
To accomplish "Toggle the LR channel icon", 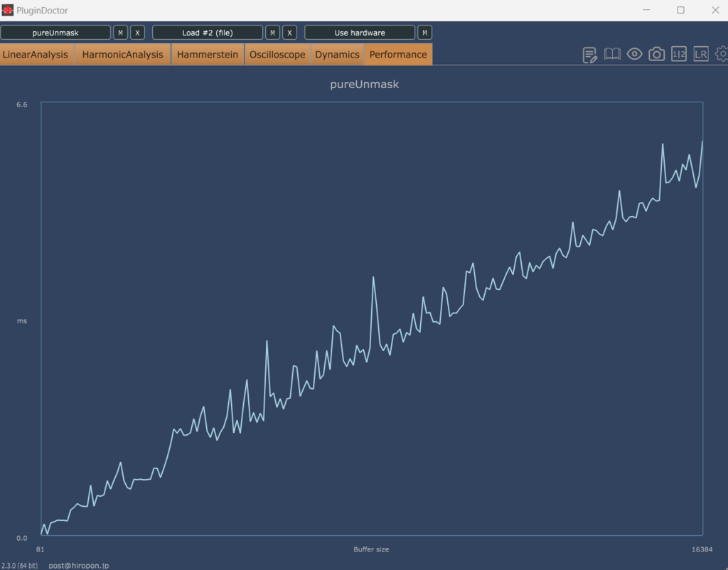I will (x=701, y=54).
